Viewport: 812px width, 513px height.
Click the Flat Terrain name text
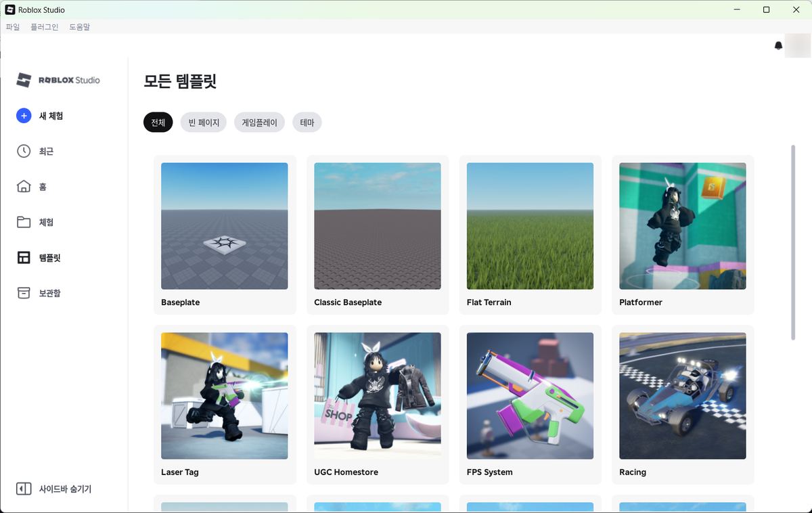489,303
